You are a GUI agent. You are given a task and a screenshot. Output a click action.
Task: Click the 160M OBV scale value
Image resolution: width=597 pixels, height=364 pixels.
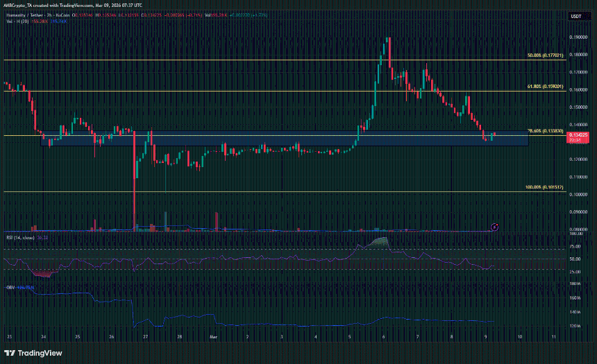point(575,298)
